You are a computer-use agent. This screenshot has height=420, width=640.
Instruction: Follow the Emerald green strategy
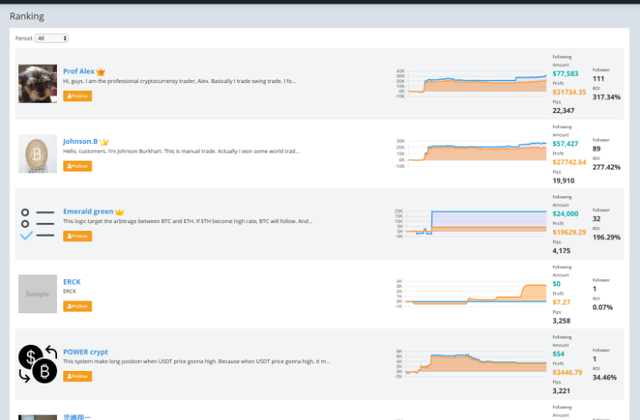(x=77, y=236)
